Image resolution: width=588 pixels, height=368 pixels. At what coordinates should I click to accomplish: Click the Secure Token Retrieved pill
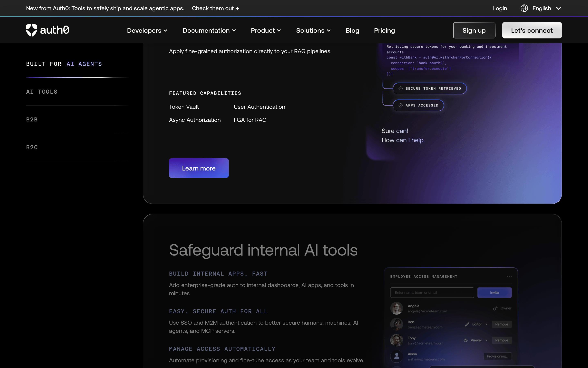[430, 89]
